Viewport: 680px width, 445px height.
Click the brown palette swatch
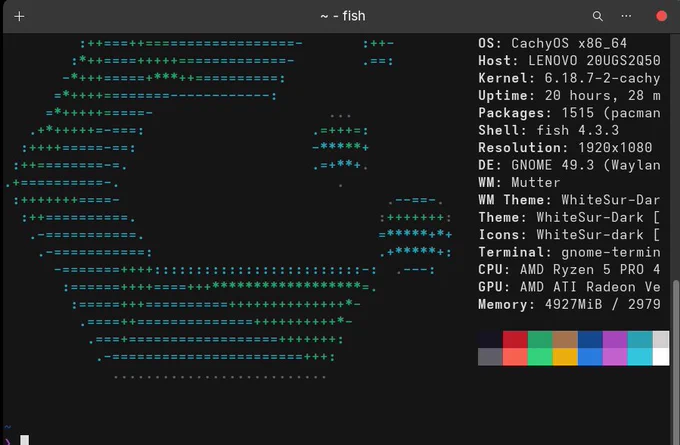[x=565, y=340]
